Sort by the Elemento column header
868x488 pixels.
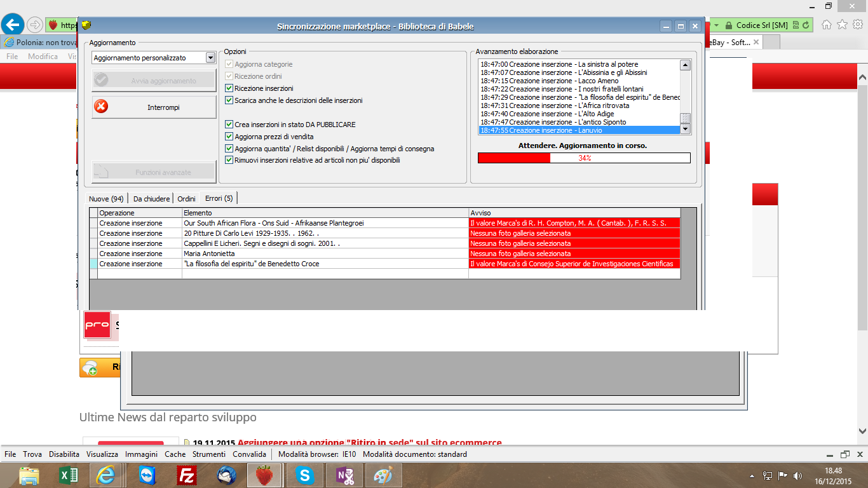point(325,213)
